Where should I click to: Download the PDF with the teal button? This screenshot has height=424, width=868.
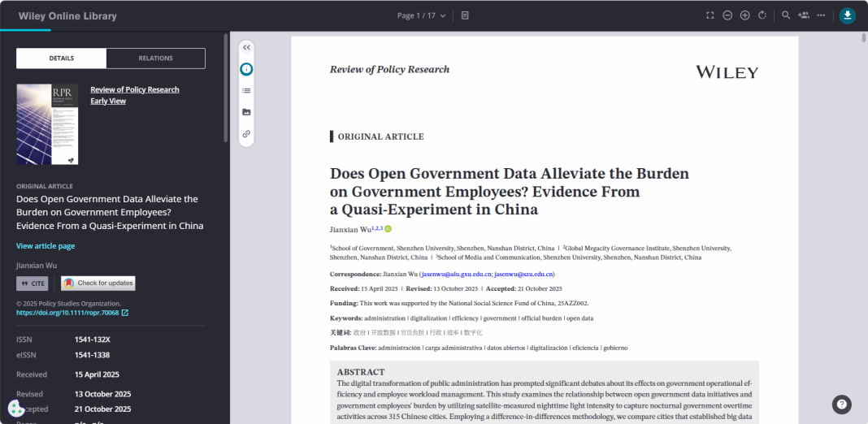(847, 15)
